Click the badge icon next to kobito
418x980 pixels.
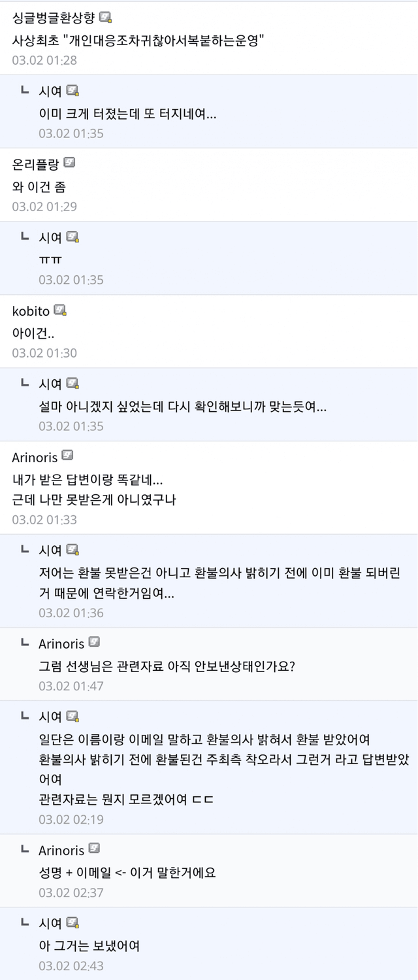click(x=60, y=309)
